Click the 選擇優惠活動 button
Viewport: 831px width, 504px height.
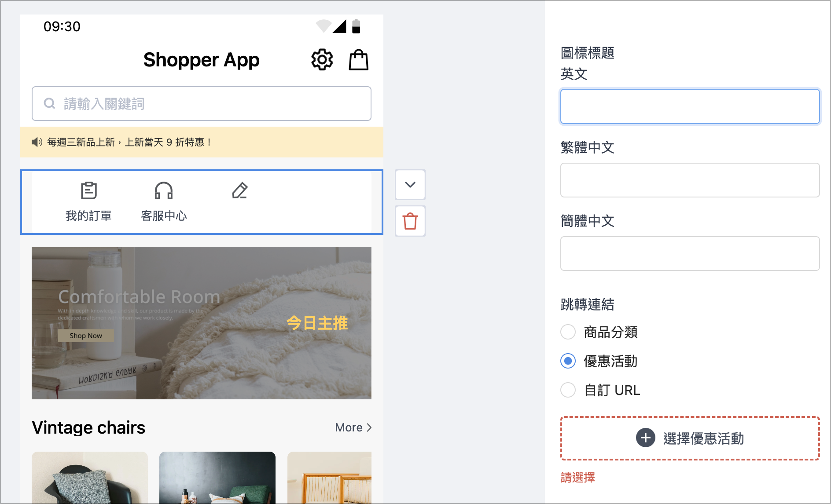tap(690, 438)
